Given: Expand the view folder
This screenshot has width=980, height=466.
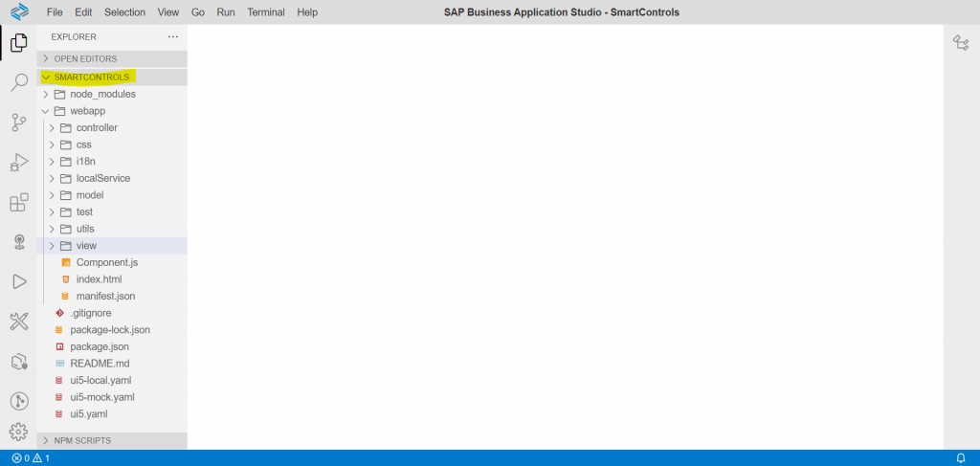Looking at the screenshot, I should point(112,246).
